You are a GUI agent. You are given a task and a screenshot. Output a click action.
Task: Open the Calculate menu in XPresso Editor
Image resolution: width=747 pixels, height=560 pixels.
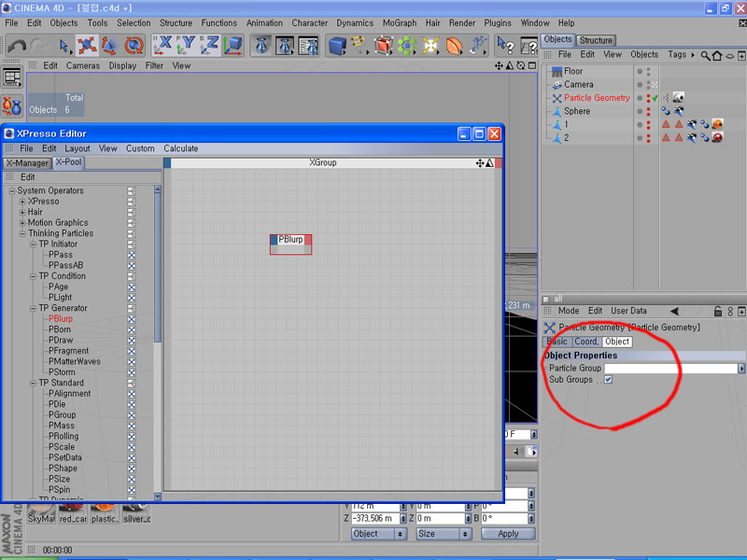click(x=181, y=148)
